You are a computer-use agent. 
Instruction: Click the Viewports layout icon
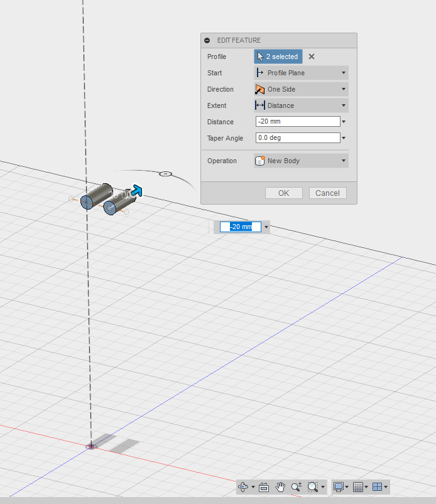(x=378, y=487)
